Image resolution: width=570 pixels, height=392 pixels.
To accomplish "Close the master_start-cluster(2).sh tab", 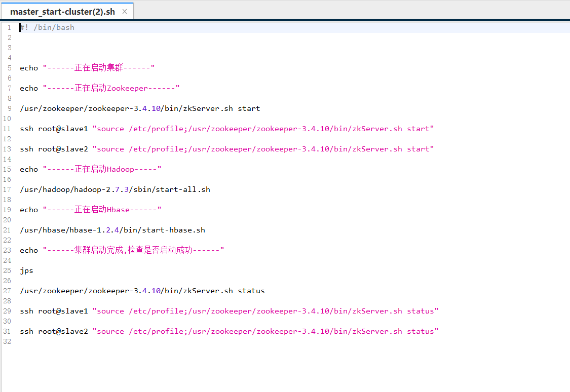I will (x=125, y=10).
